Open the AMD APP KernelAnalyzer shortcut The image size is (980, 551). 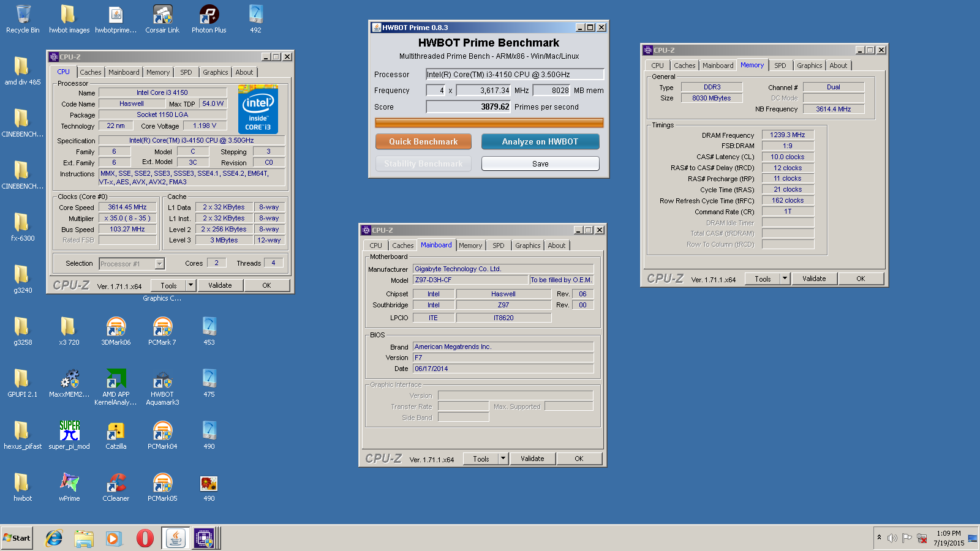coord(116,387)
